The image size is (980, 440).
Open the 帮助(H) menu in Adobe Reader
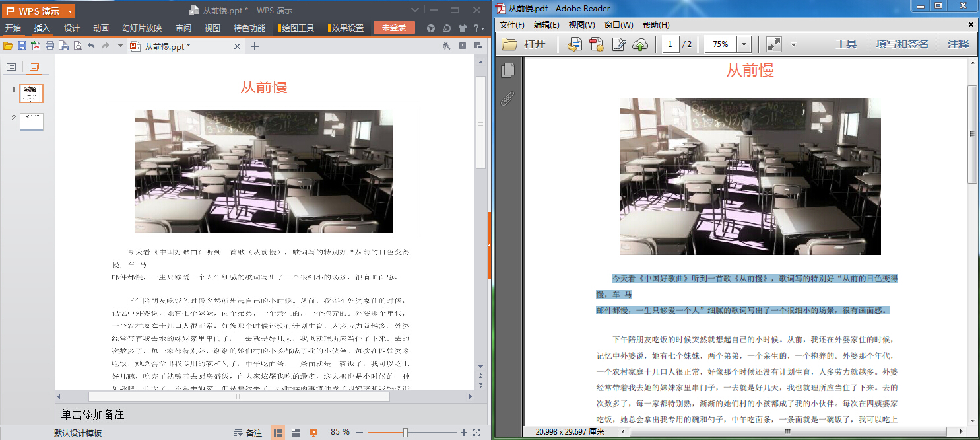[x=655, y=25]
